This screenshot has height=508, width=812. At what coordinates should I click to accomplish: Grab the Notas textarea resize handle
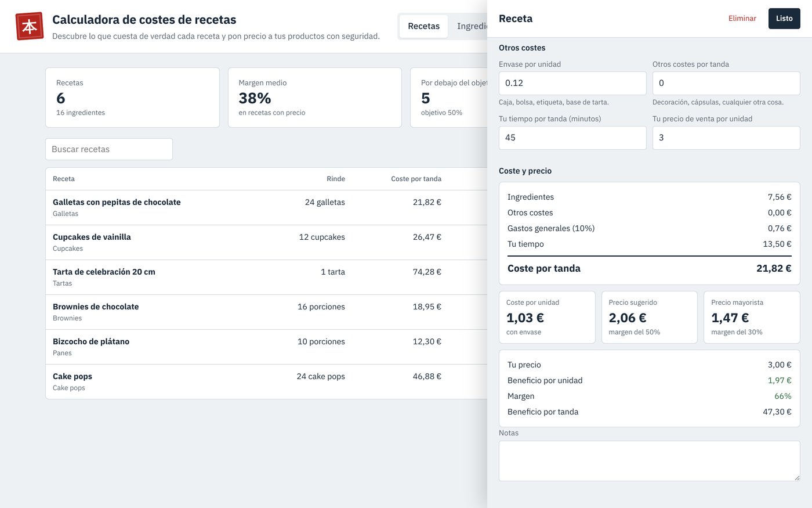pos(797,478)
